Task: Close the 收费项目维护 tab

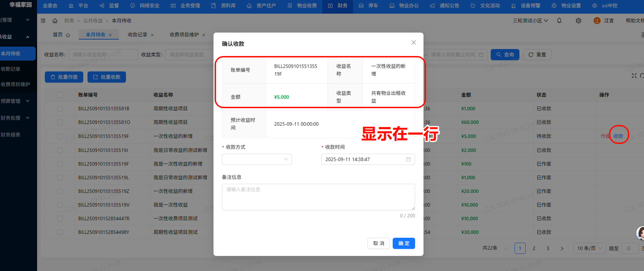Action: tap(204, 35)
